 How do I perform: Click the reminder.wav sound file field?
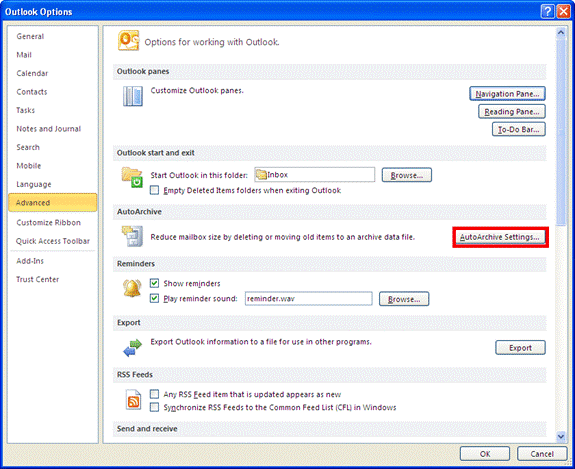[x=308, y=298]
